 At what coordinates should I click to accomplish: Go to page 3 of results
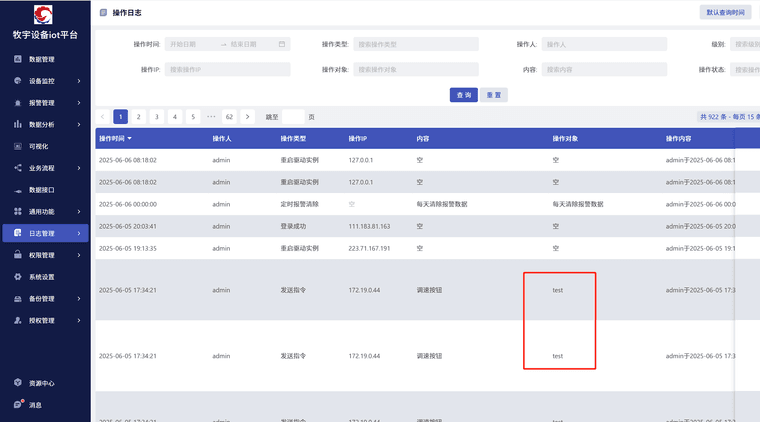[157, 117]
